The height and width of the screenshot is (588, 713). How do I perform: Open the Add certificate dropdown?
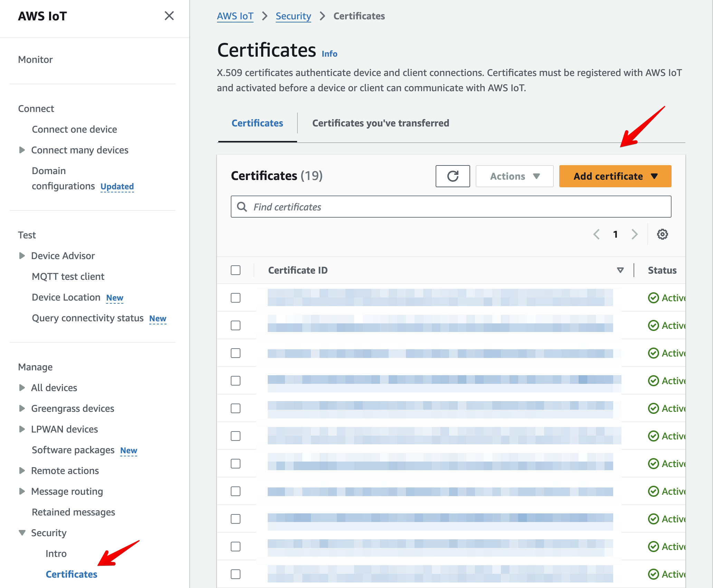pos(615,176)
